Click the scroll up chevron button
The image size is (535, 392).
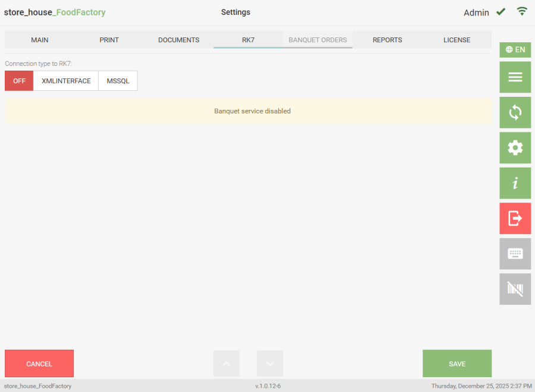click(226, 363)
